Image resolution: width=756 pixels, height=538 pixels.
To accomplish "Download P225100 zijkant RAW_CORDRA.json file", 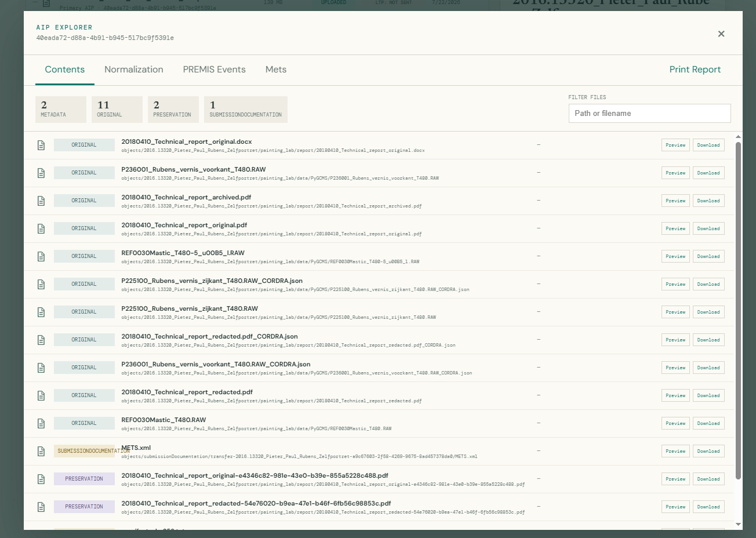I will click(x=708, y=284).
